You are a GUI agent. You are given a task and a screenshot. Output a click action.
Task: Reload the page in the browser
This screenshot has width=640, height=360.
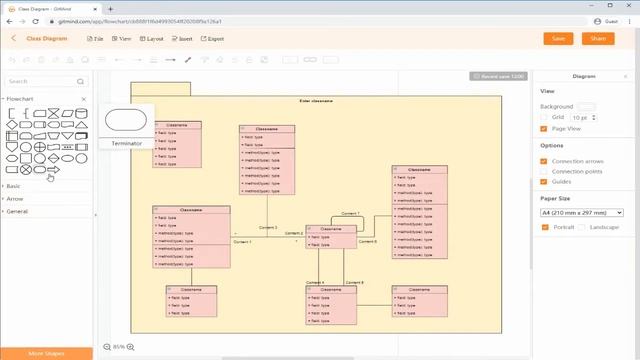pos(36,21)
